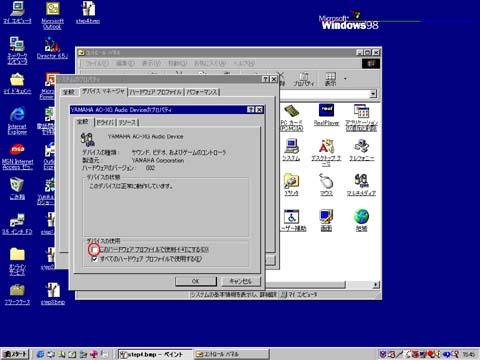Image resolution: width=480 pixels, height=360 pixels.
Task: Open the Start button on taskbar
Action: pyautogui.click(x=14, y=354)
